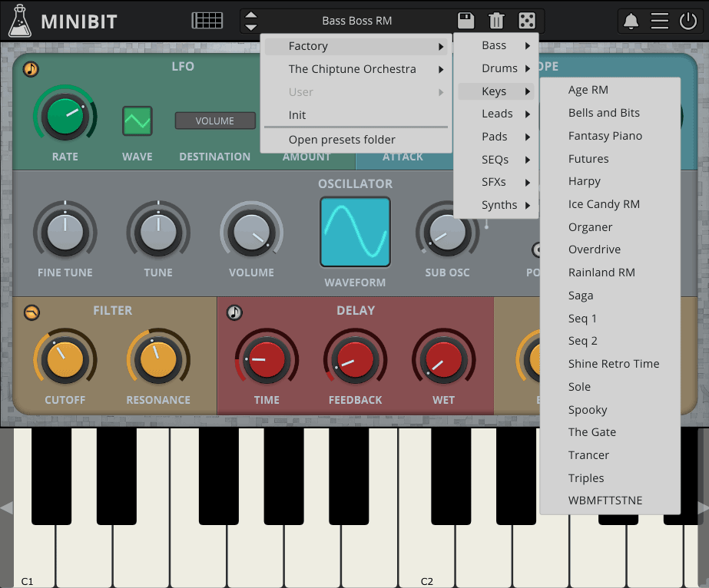Click the save preset floppy disk icon
Screen dimensions: 709x588
pyautogui.click(x=465, y=21)
